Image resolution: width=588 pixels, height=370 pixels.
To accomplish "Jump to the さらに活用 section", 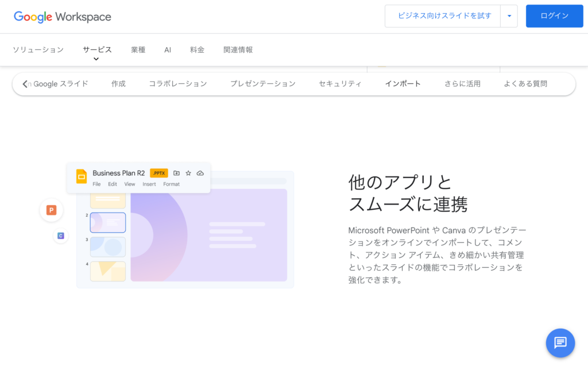I will tap(462, 84).
